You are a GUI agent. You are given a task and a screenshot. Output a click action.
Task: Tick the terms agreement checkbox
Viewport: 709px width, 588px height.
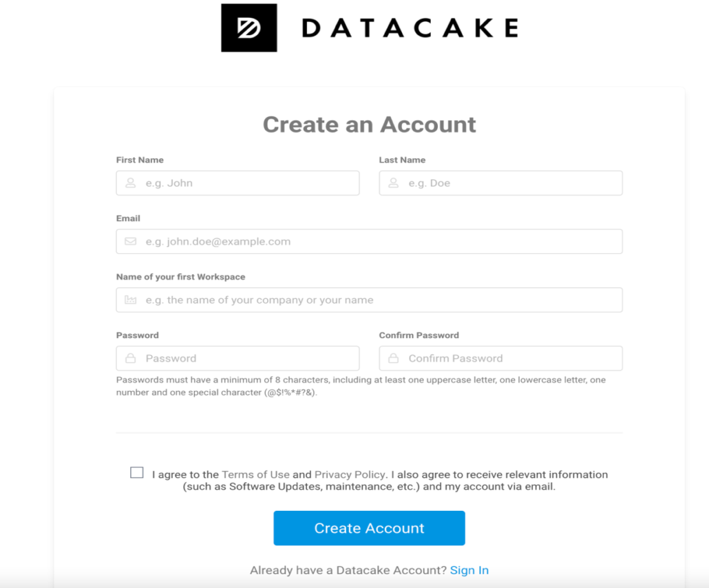click(x=137, y=473)
